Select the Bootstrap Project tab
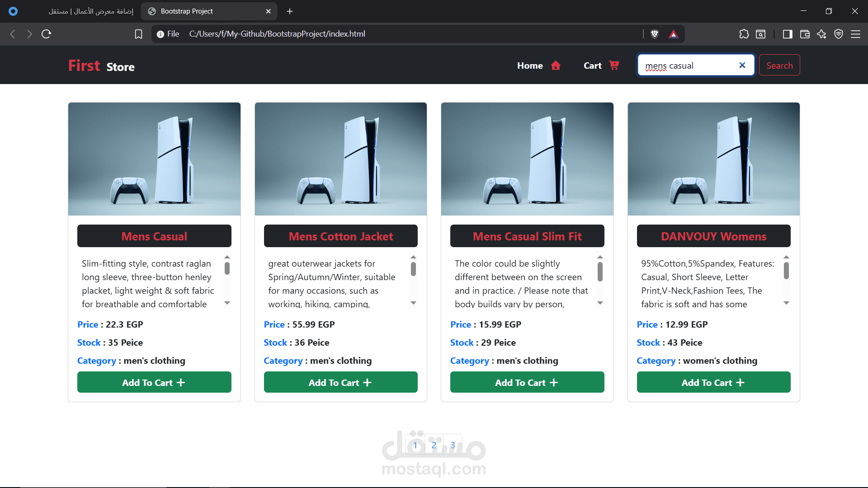Viewport: 868px width, 488px height. 208,11
